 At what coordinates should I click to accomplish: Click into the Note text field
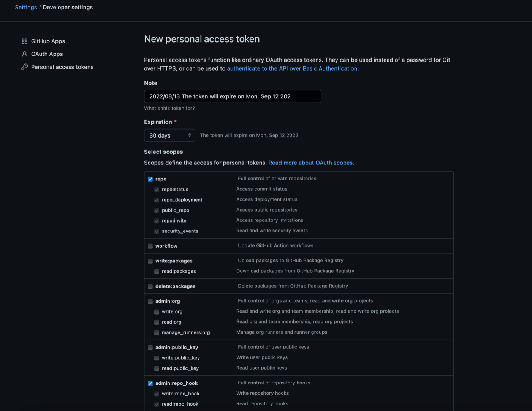pos(233,96)
